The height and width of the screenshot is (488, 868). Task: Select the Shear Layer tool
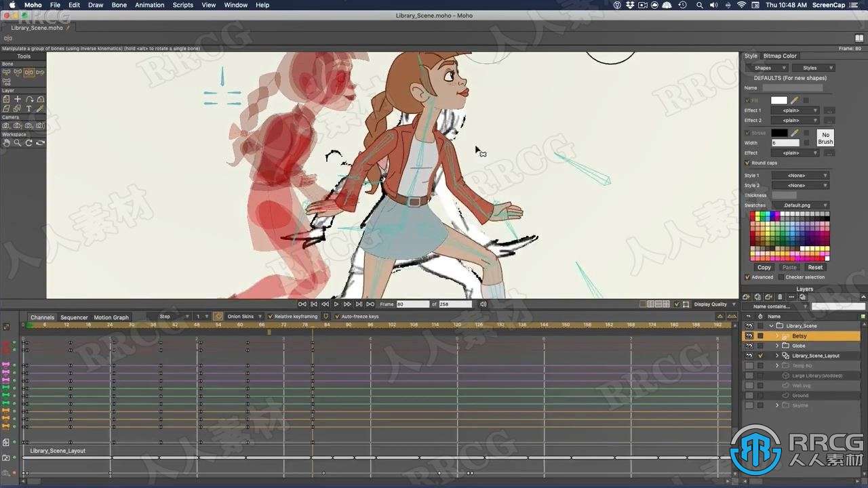click(x=6, y=108)
